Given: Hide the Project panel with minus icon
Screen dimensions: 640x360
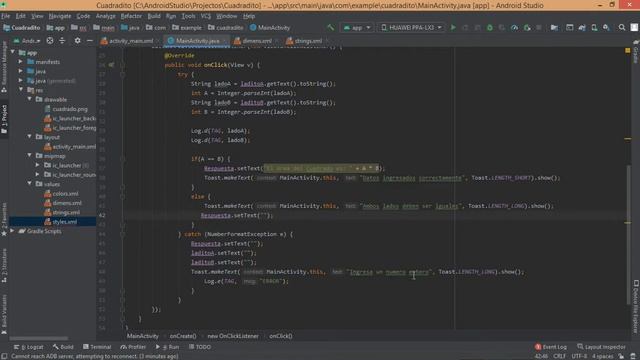Looking at the screenshot, I should [x=90, y=41].
